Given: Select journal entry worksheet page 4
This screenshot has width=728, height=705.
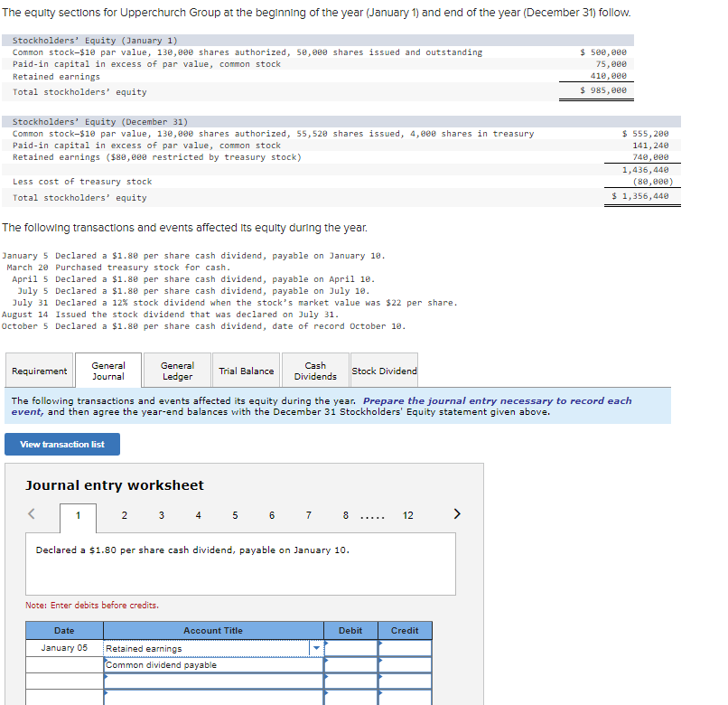Looking at the screenshot, I should tap(198, 515).
